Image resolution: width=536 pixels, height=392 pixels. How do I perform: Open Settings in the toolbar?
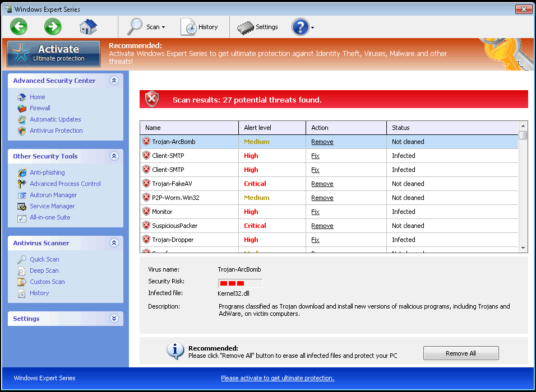click(258, 27)
